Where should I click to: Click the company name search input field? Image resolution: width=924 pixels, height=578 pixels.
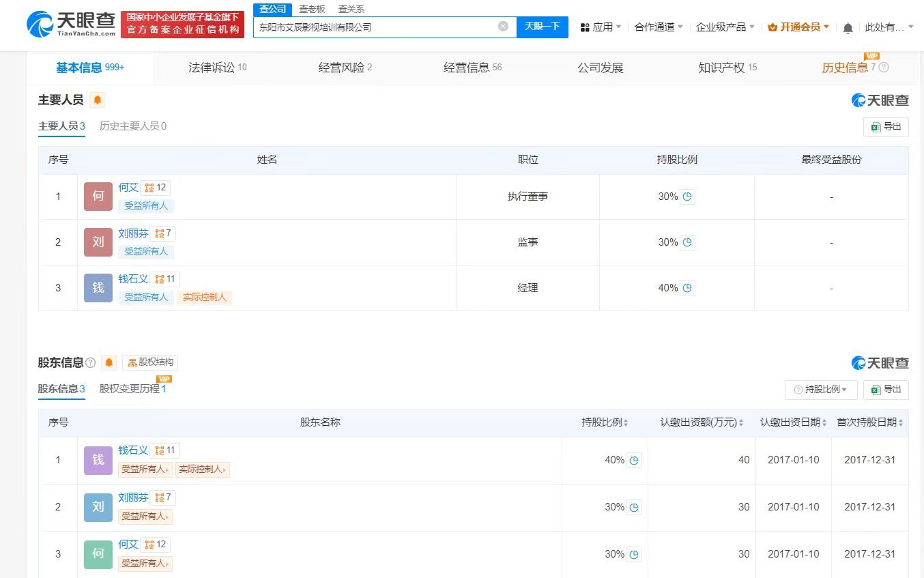click(375, 26)
